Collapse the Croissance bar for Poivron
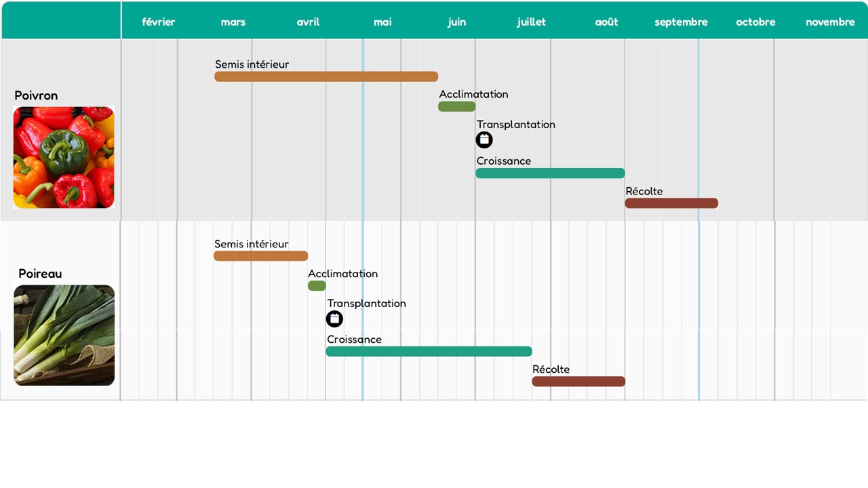This screenshot has height=488, width=868. [x=550, y=174]
